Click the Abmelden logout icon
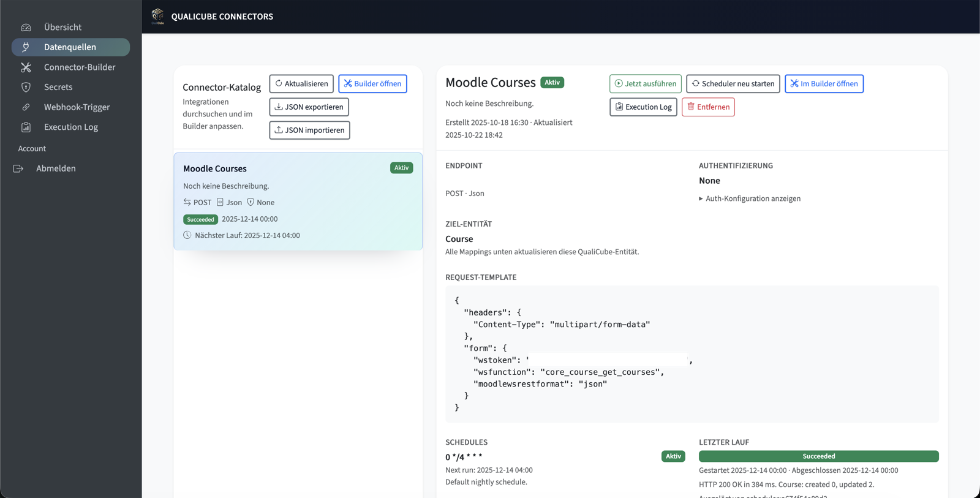Screen dimensions: 980x498 tap(18, 168)
